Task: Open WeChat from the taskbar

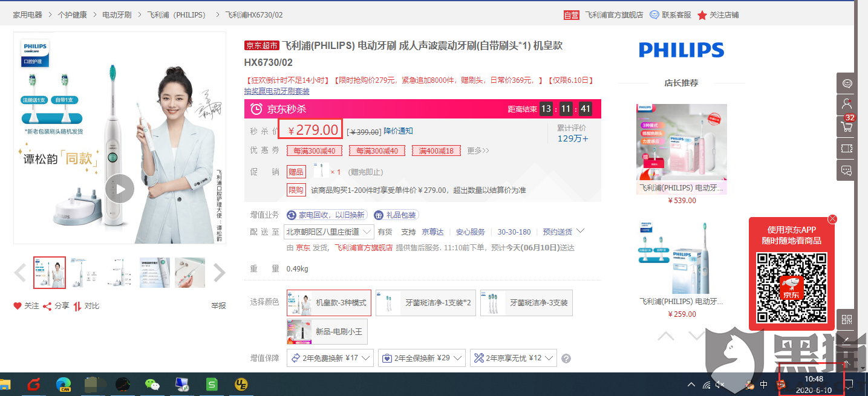Action: click(x=152, y=384)
